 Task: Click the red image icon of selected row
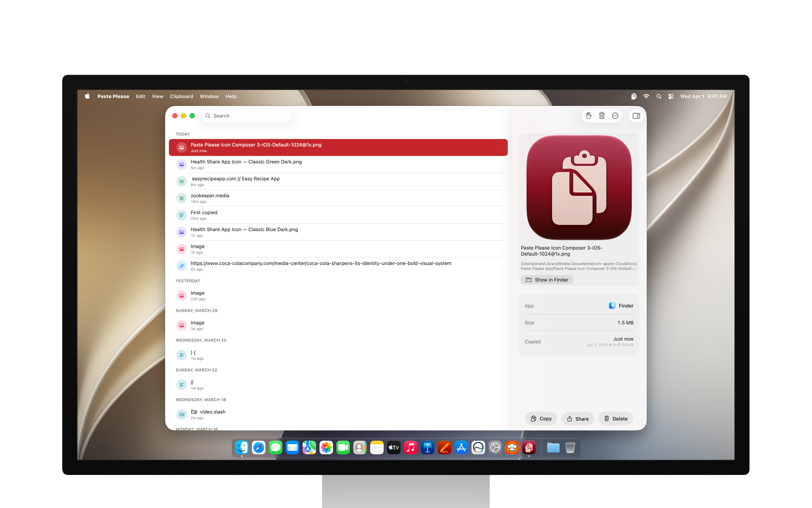(182, 148)
